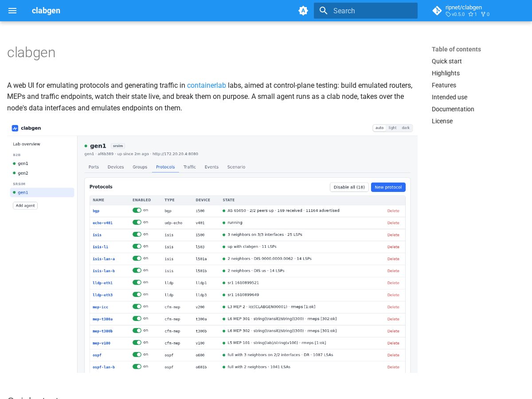Click the Disable all (18) button
532x399 pixels.
pyautogui.click(x=349, y=187)
